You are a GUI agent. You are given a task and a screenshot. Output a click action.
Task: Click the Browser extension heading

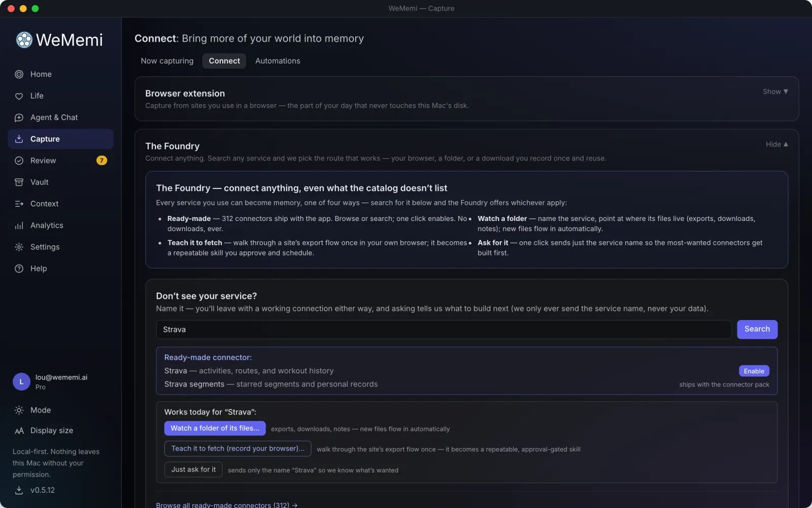click(x=185, y=93)
